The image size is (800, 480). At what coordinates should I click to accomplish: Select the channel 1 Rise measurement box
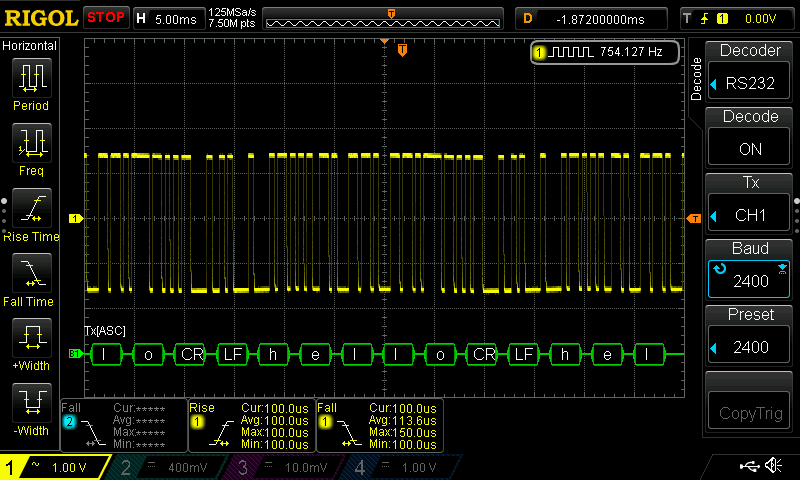[x=252, y=425]
